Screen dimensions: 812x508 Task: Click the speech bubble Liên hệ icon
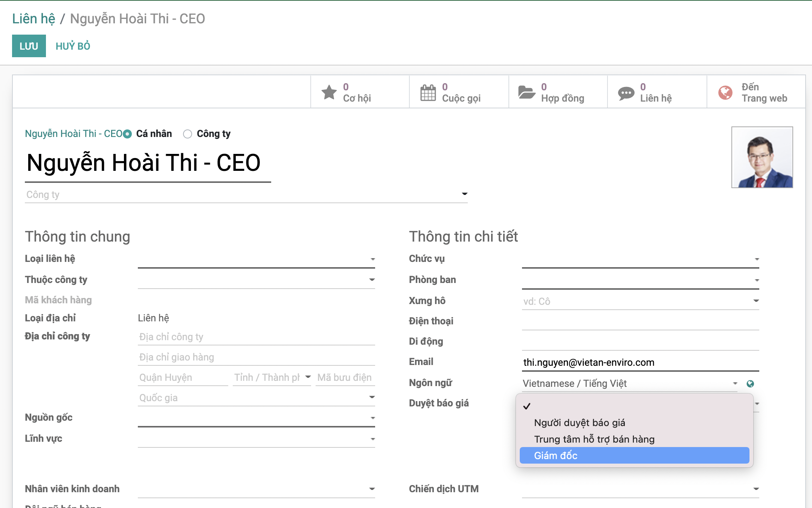[626, 93]
